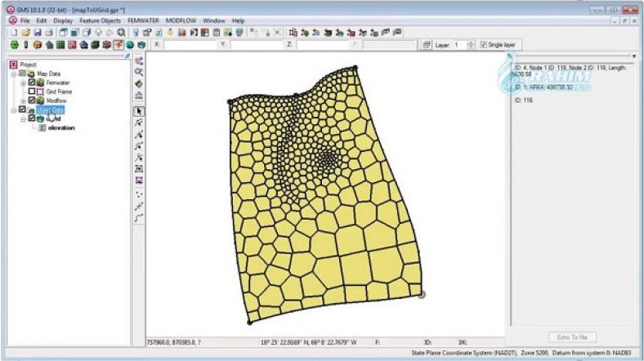
Task: Click the Save project icon
Action: [38, 33]
